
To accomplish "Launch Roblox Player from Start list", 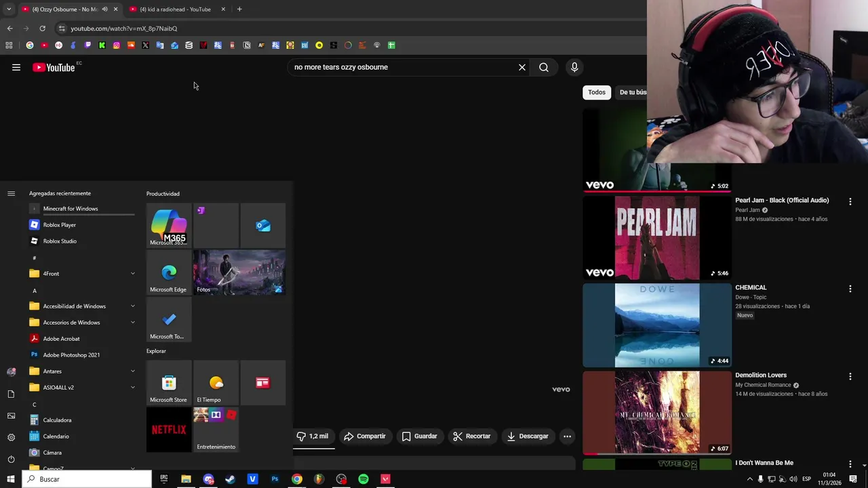I will 82,225.
